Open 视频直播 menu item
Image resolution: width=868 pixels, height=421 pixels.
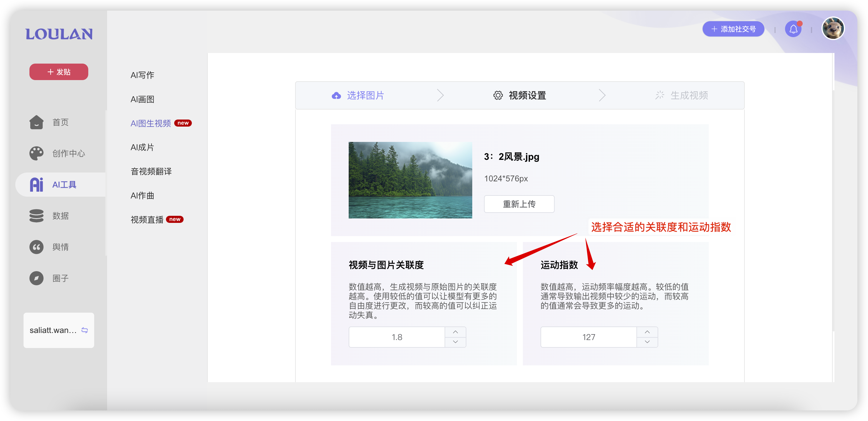(x=147, y=220)
